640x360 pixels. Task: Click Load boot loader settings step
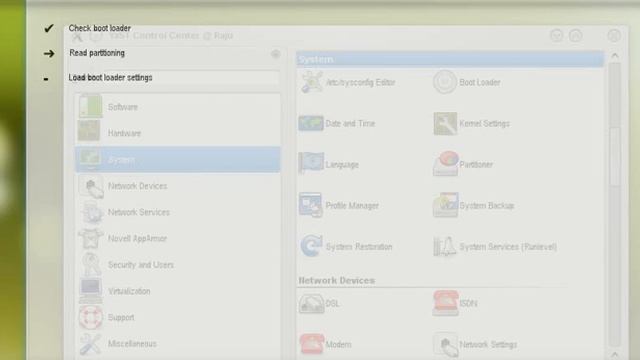pyautogui.click(x=110, y=78)
